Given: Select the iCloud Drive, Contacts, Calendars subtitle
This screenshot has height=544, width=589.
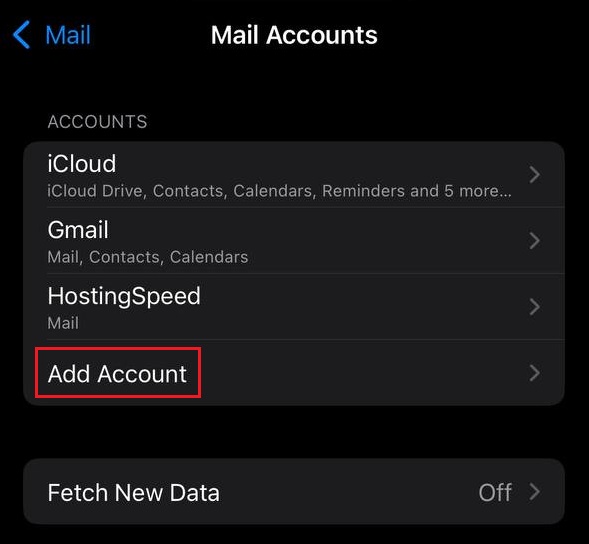Looking at the screenshot, I should point(279,191).
